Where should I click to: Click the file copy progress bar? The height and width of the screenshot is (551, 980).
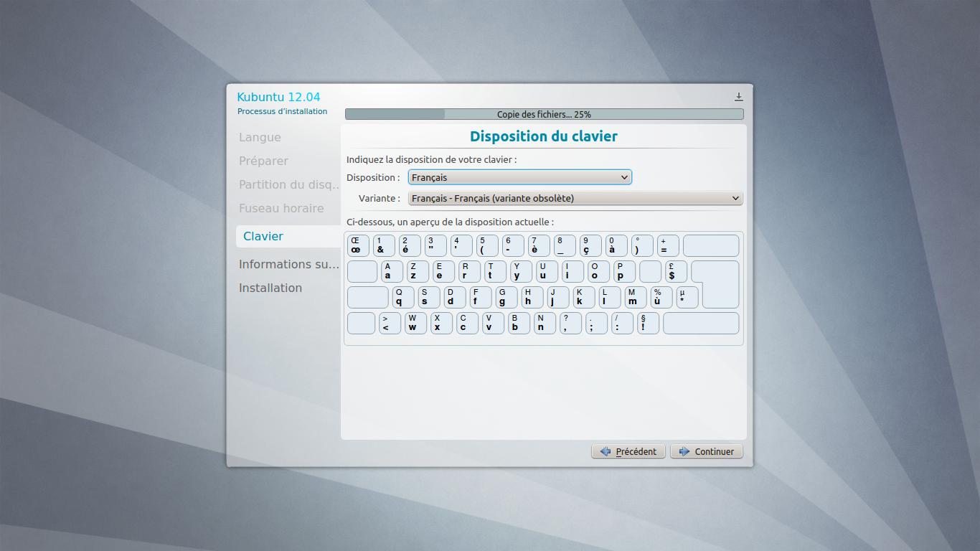544,114
